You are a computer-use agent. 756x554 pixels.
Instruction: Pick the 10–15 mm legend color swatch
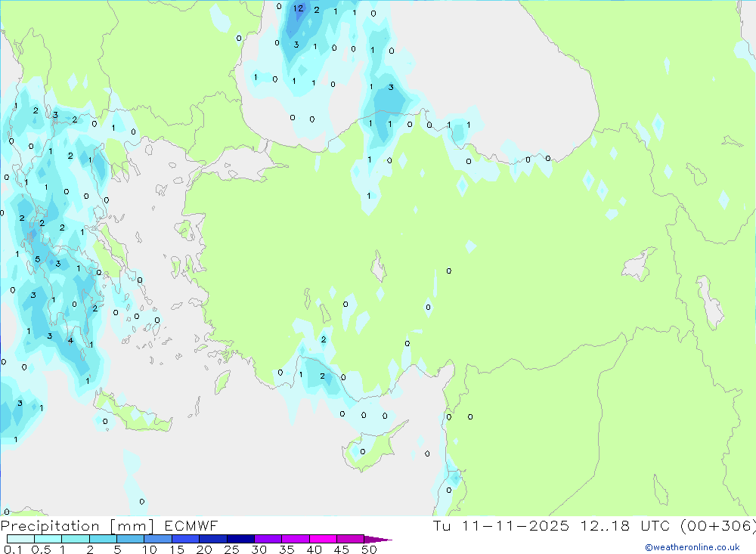point(158,539)
